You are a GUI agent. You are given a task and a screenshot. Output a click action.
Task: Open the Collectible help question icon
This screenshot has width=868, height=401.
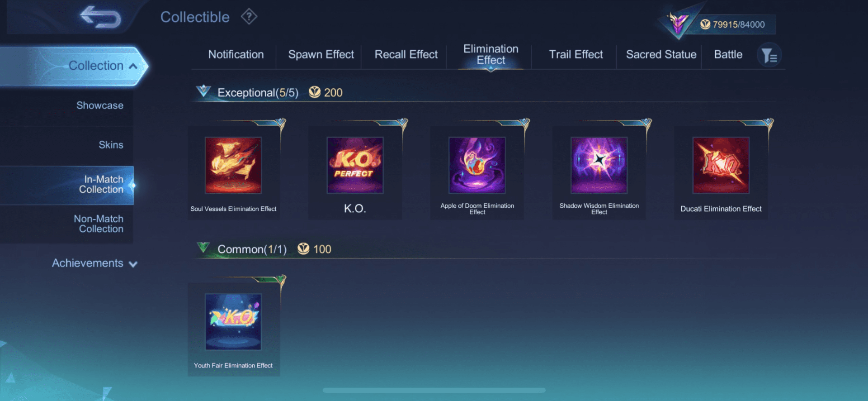click(x=249, y=17)
